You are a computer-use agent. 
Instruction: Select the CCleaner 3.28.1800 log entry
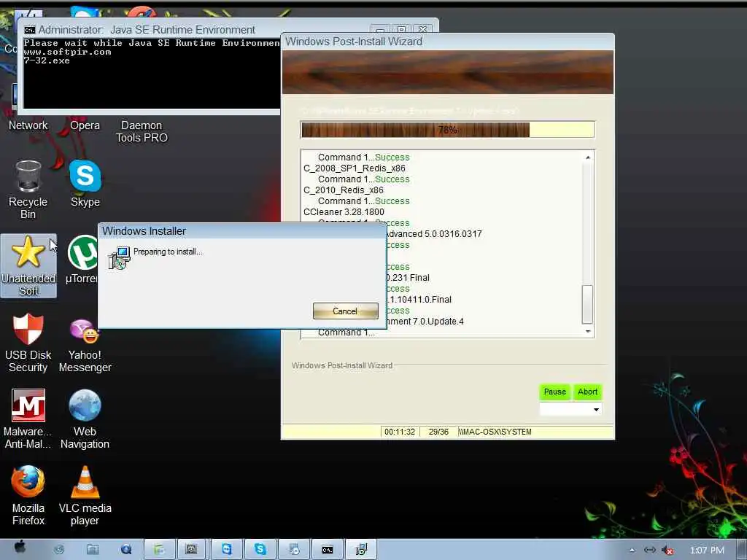344,212
